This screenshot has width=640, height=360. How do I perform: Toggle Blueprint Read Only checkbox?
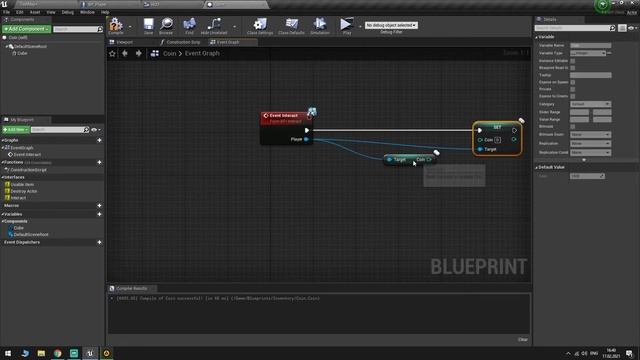[573, 68]
